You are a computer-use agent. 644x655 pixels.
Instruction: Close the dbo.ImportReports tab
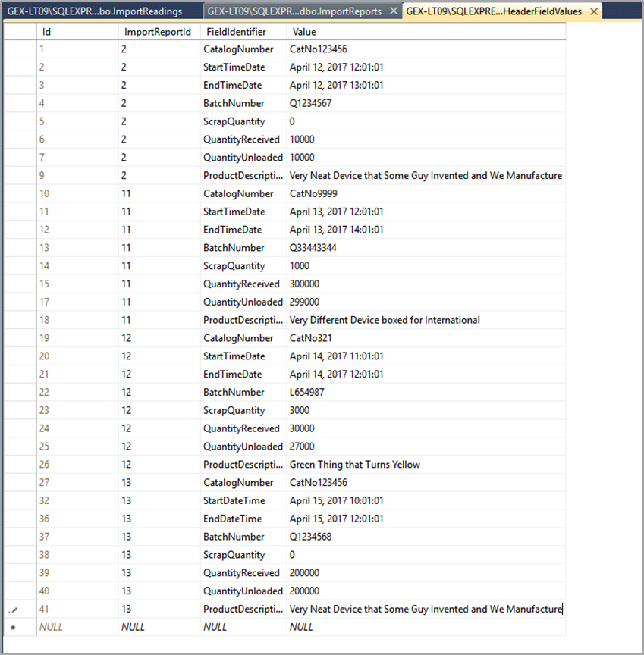click(x=393, y=11)
